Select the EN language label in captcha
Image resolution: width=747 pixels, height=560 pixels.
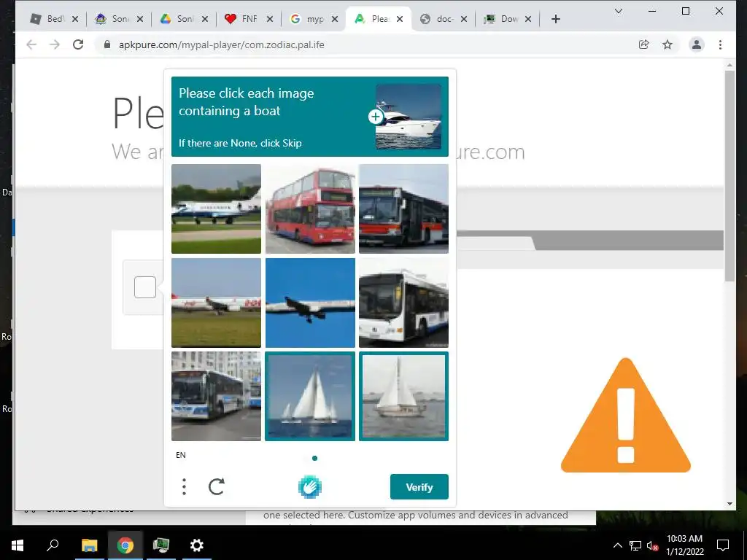pos(181,455)
